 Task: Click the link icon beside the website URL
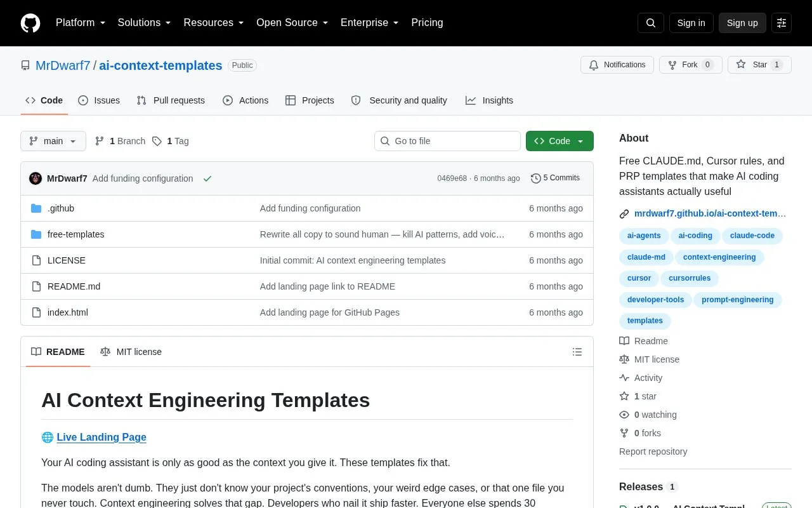point(624,214)
